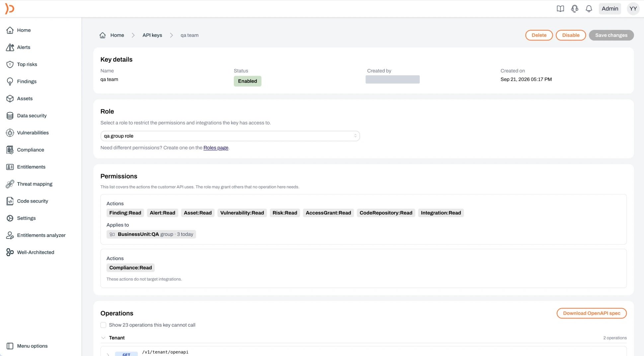This screenshot has width=644, height=356.
Task: Click the Menu options panel icon
Action: point(10,346)
